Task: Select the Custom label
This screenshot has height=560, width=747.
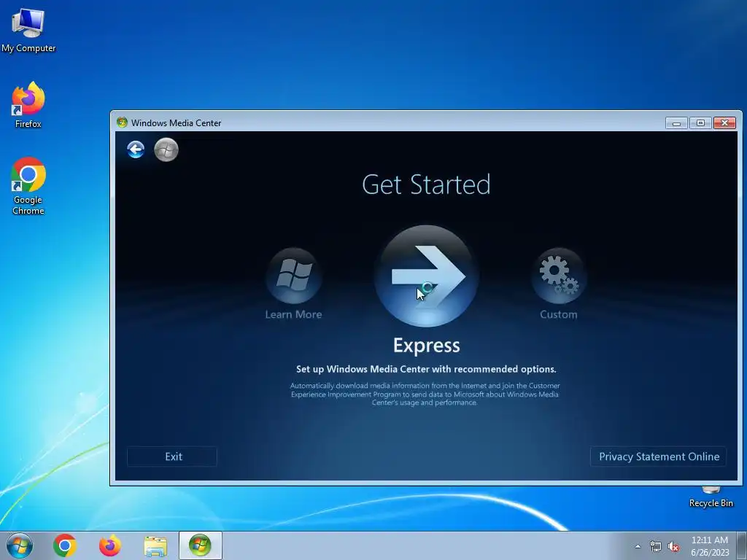Action: point(558,314)
